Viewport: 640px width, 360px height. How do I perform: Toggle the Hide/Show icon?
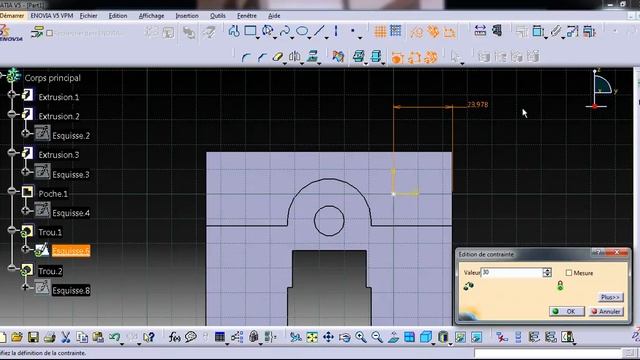click(x=460, y=337)
